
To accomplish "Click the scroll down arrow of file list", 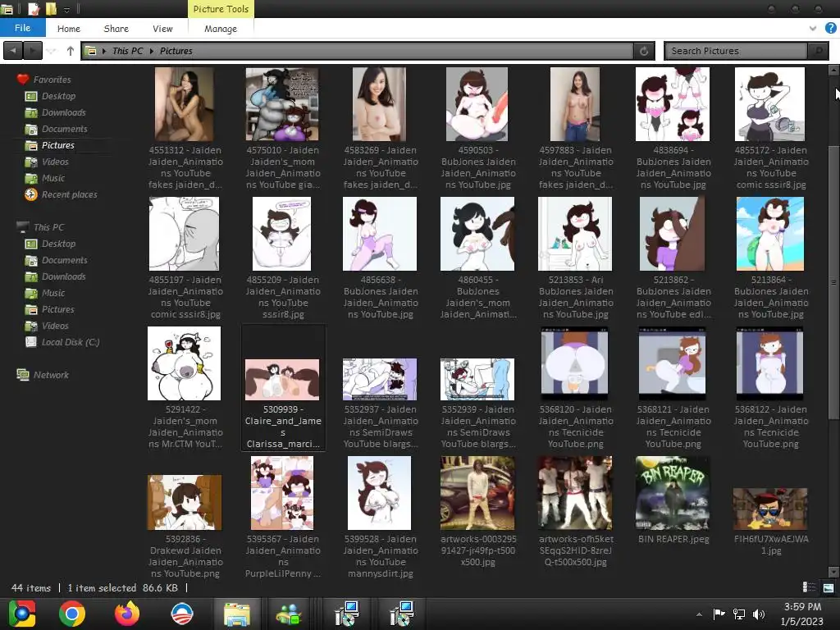I will pyautogui.click(x=833, y=572).
